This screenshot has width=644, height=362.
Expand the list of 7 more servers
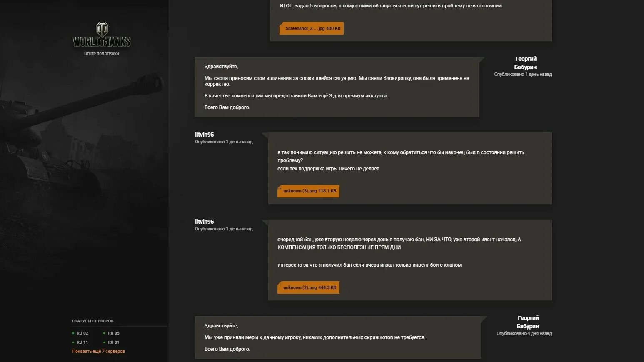point(98,351)
